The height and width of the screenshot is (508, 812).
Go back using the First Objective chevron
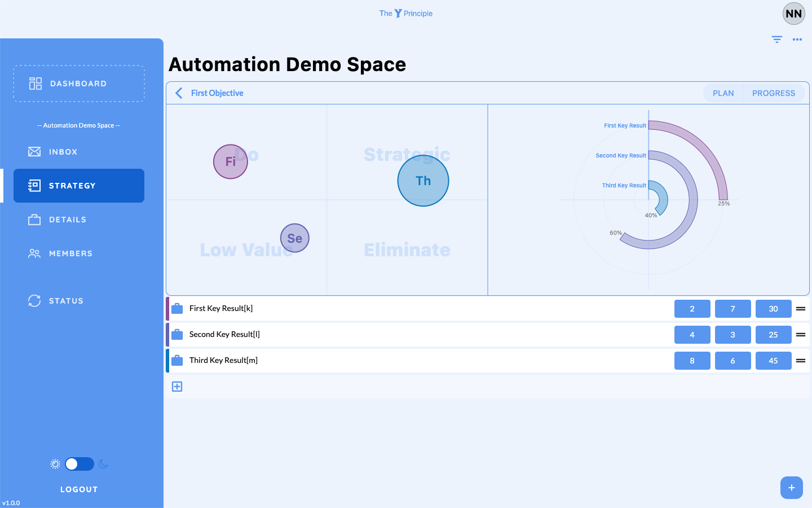click(x=179, y=93)
